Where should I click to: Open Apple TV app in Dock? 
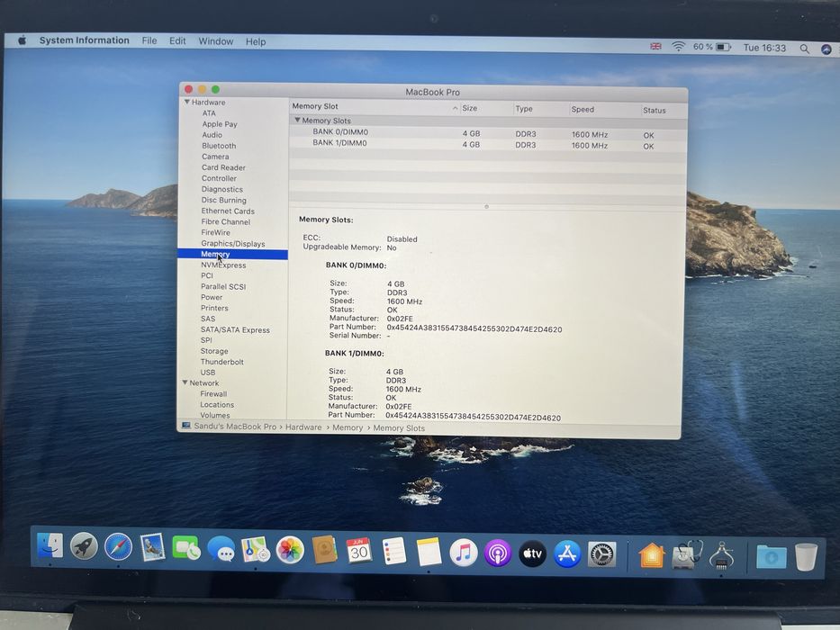pyautogui.click(x=532, y=553)
